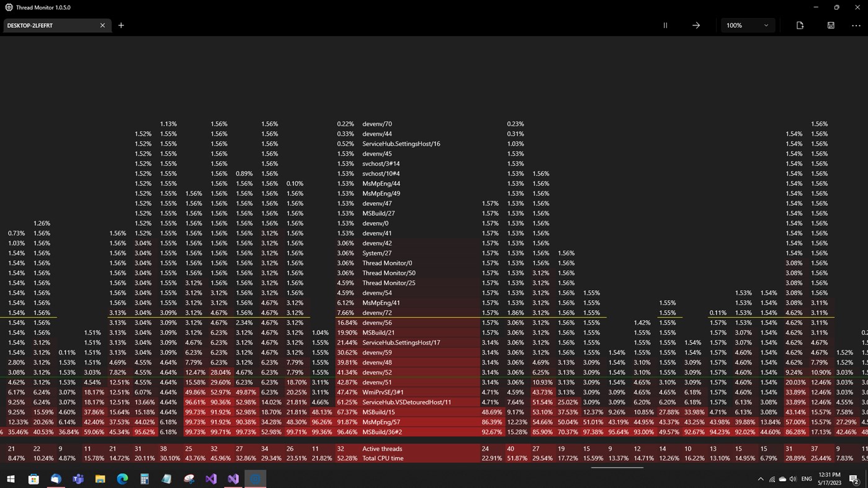868x488 pixels.
Task: Save the snapshot using the save icon
Action: point(830,25)
